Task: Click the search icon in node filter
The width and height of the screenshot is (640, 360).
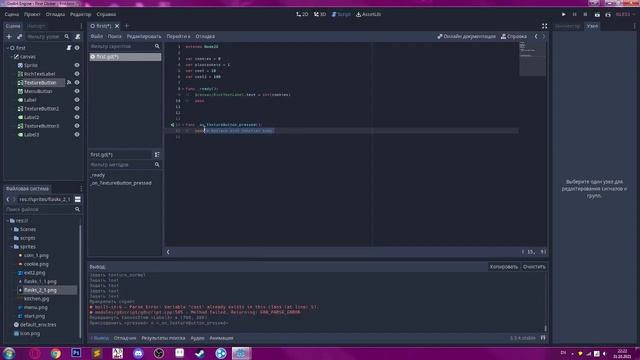Action: [x=67, y=37]
